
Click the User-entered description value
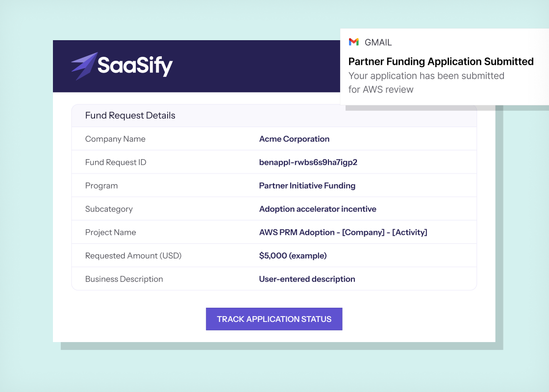point(307,279)
